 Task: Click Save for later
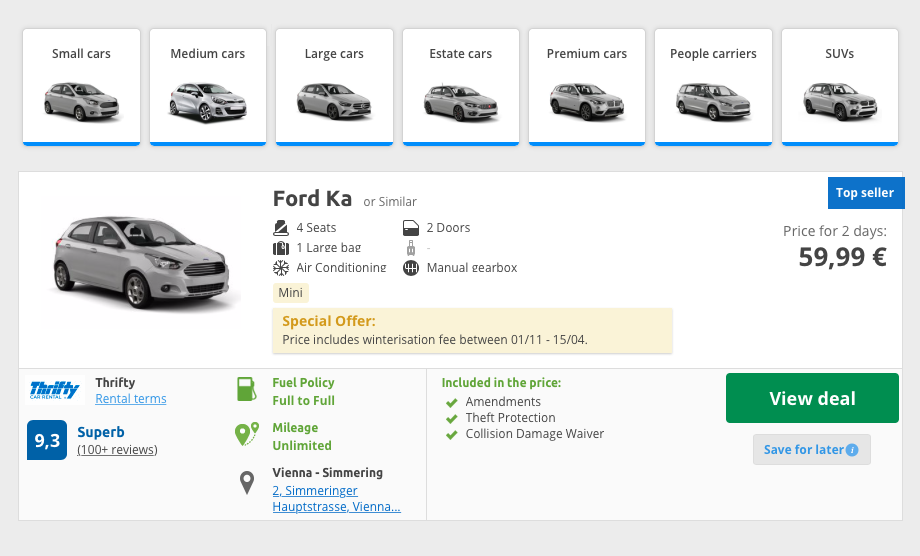coord(811,450)
